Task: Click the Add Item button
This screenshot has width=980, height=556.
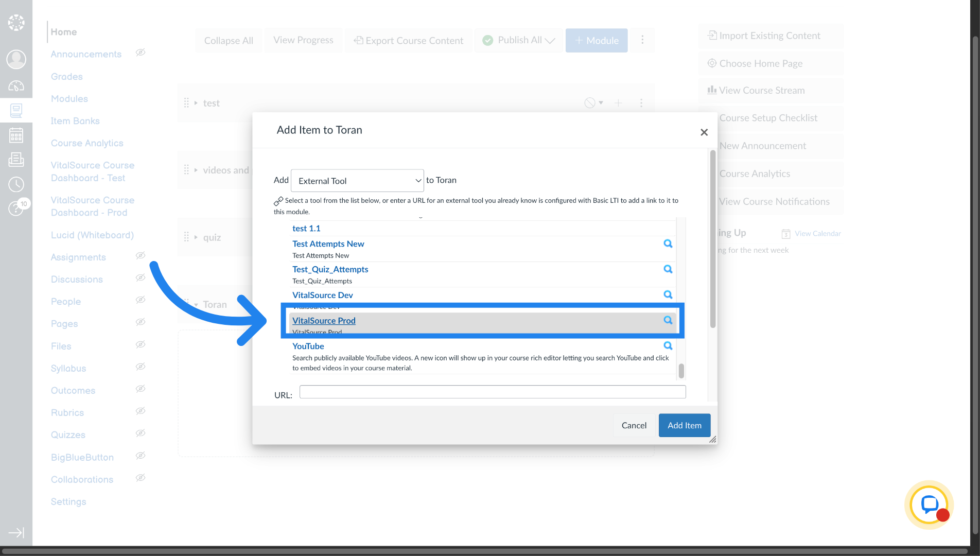Action: [x=685, y=425]
